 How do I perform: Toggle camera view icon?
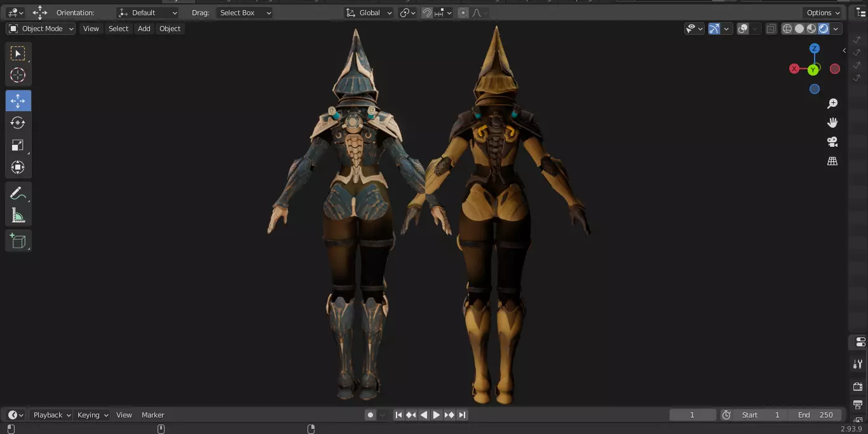click(832, 142)
